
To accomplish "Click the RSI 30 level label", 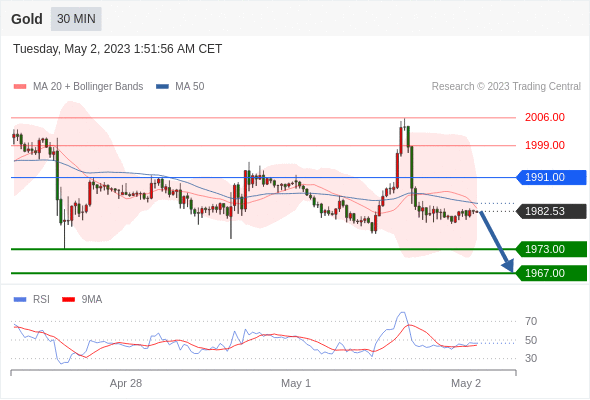I will coord(531,358).
